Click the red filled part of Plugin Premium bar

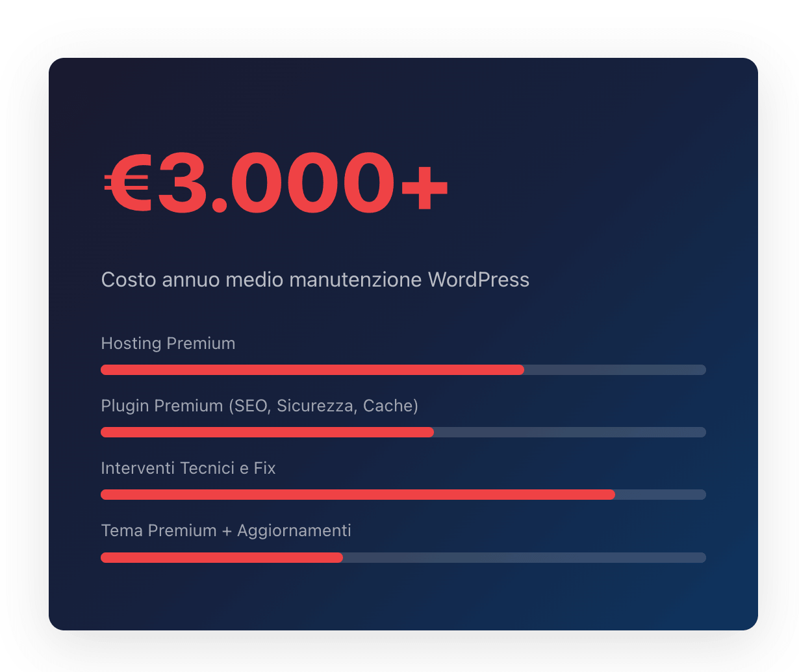(x=267, y=432)
